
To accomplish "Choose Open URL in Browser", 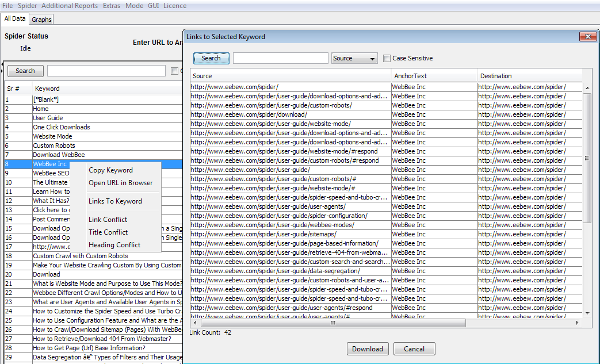I will point(121,183).
